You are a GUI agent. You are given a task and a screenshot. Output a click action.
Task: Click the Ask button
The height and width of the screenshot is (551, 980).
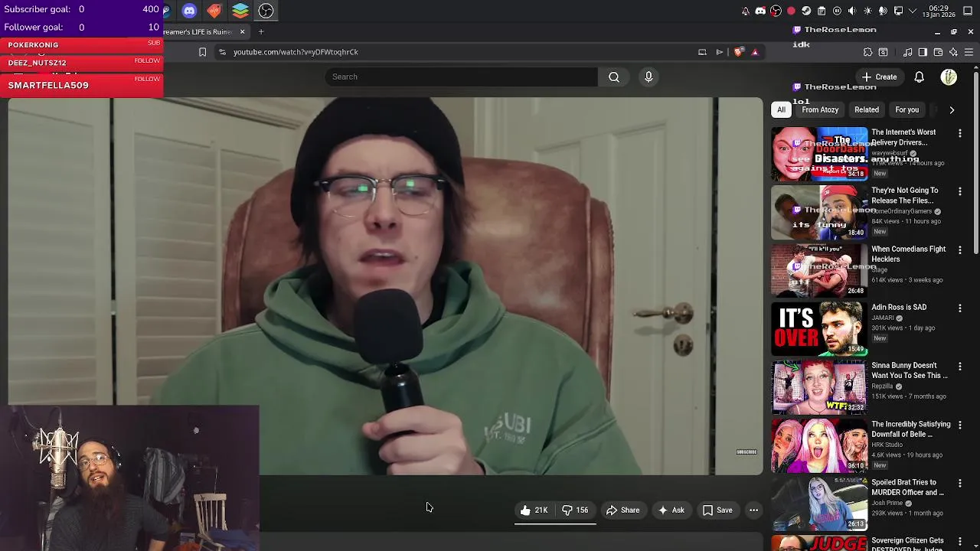click(x=671, y=510)
